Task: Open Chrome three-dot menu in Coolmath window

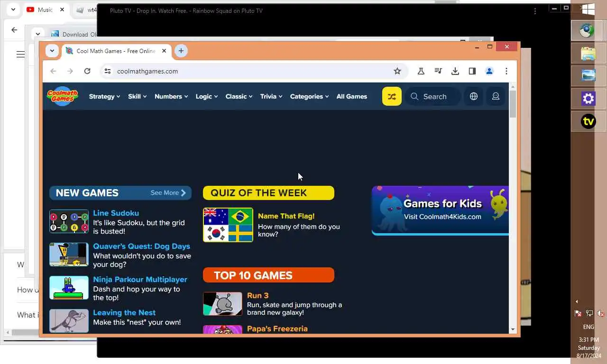Action: [x=506, y=71]
